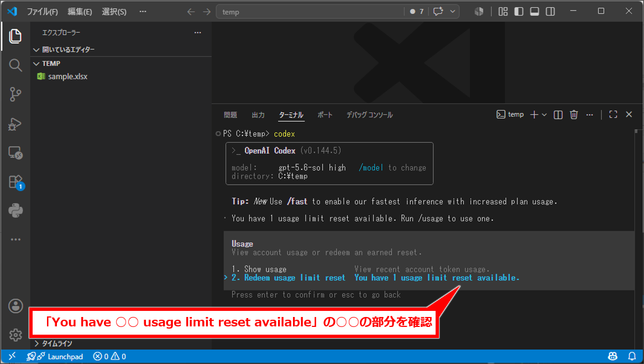Select option 2. Redeem usage limit reset
The height and width of the screenshot is (364, 644).
289,278
